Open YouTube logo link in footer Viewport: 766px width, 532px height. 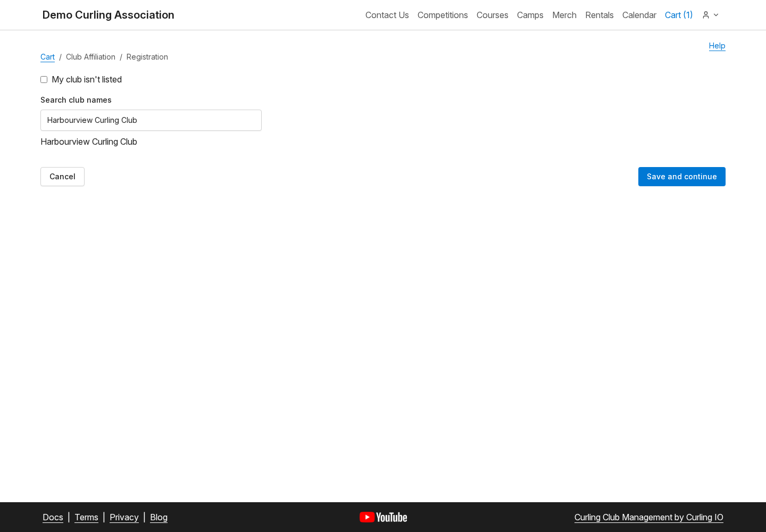coord(383,517)
